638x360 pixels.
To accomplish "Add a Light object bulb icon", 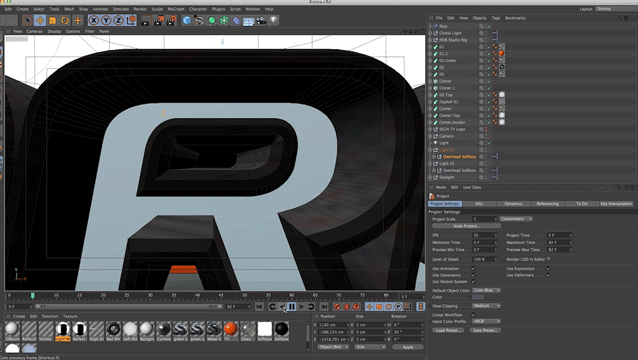I will coord(274,20).
